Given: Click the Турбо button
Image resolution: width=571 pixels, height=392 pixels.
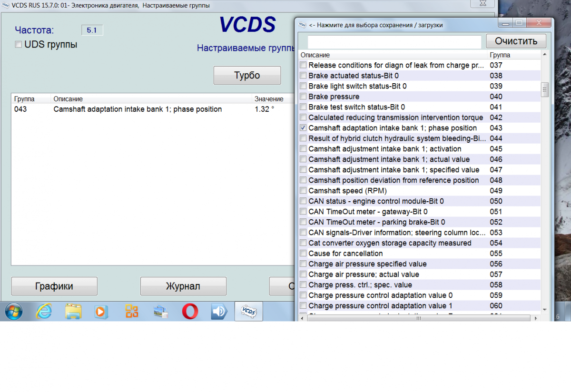Looking at the screenshot, I should click(x=247, y=76).
